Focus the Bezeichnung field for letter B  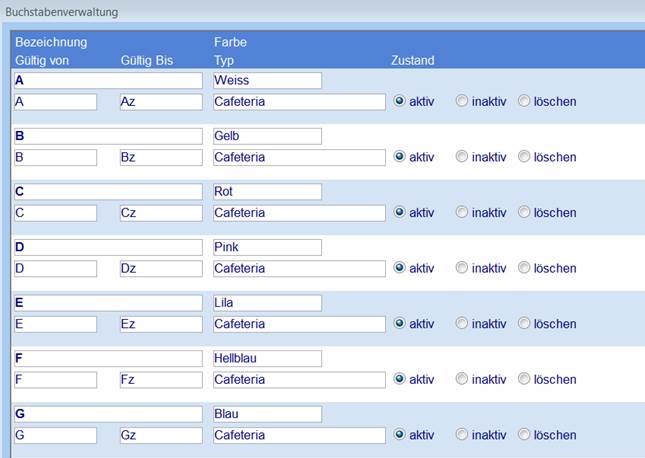click(x=108, y=136)
